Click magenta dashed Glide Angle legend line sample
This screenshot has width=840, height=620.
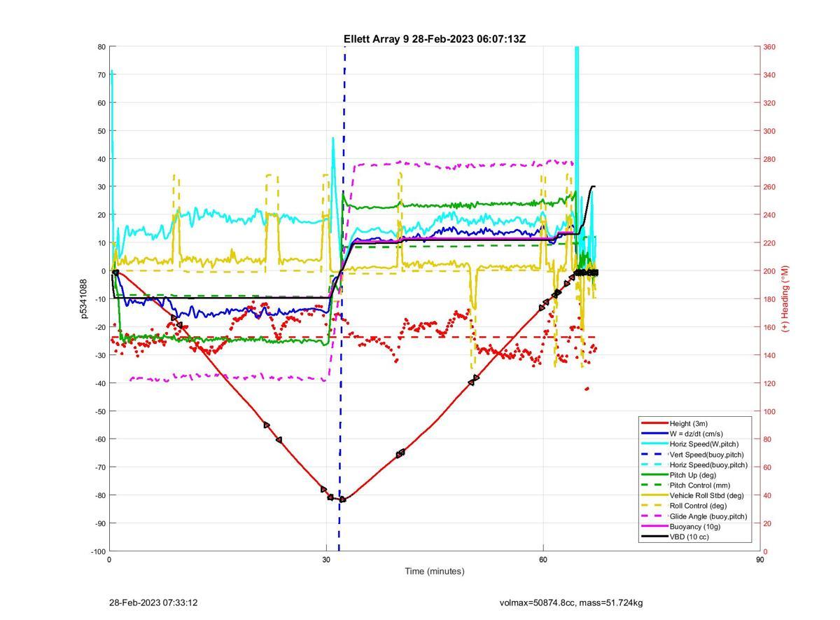(654, 516)
